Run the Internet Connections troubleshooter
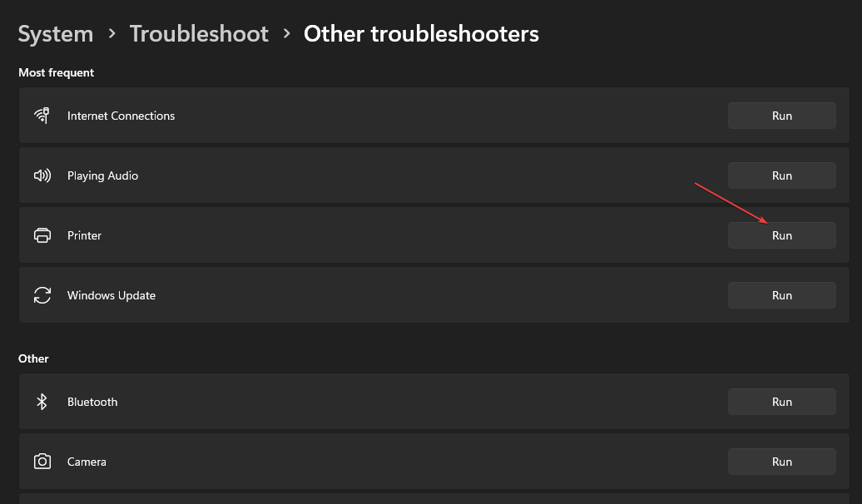 781,116
